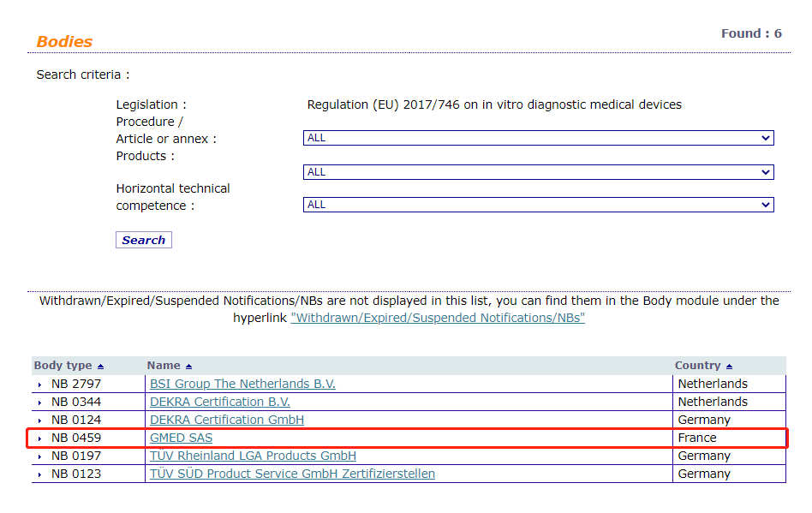This screenshot has height=513, width=812.
Task: Click the Legislation label
Action: pos(151,105)
